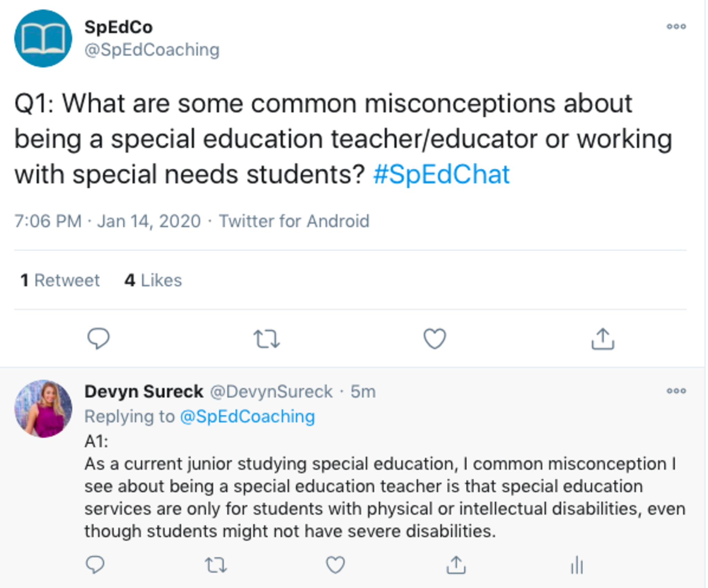Retweet Devyn Sureck's reply
The height and width of the screenshot is (588, 708).
216,565
